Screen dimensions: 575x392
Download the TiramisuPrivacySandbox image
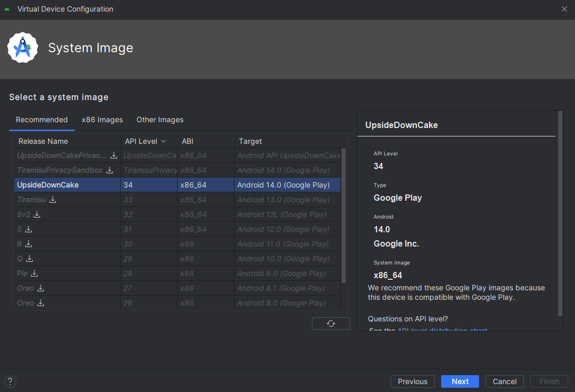pyautogui.click(x=110, y=170)
